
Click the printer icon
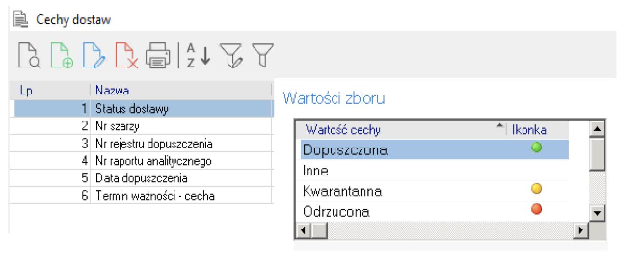pos(158,55)
